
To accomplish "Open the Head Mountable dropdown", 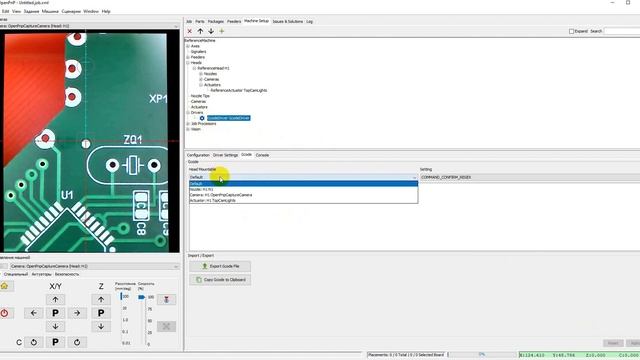I will coord(303,177).
